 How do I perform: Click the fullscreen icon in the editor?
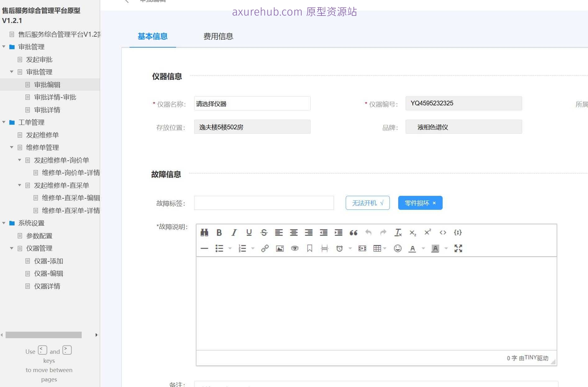click(x=458, y=248)
